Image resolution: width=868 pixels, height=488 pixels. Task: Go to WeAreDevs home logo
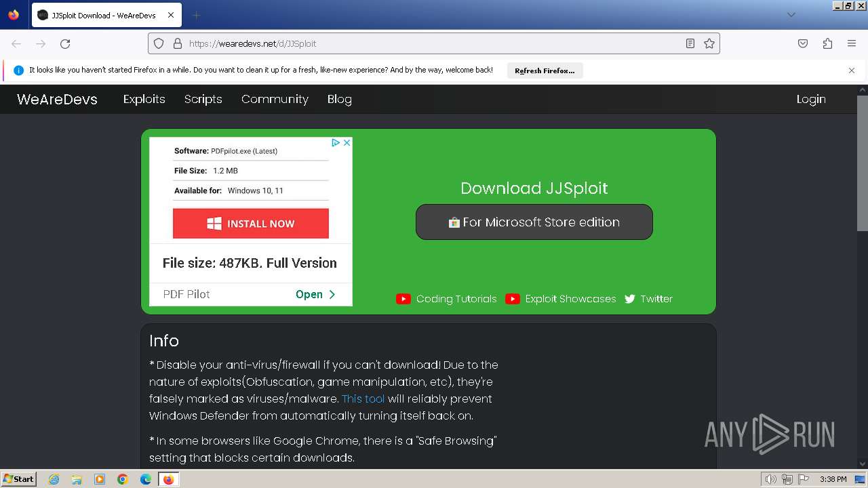click(x=57, y=99)
